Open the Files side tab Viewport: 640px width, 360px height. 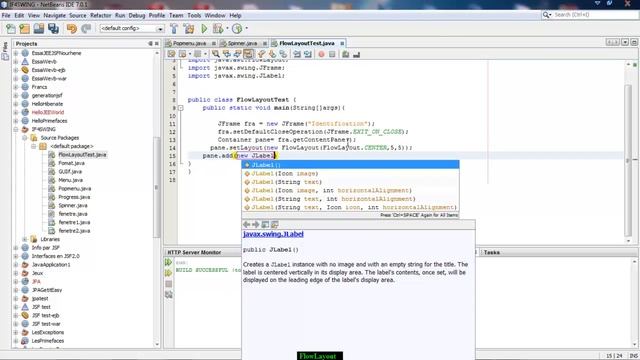[x=5, y=51]
